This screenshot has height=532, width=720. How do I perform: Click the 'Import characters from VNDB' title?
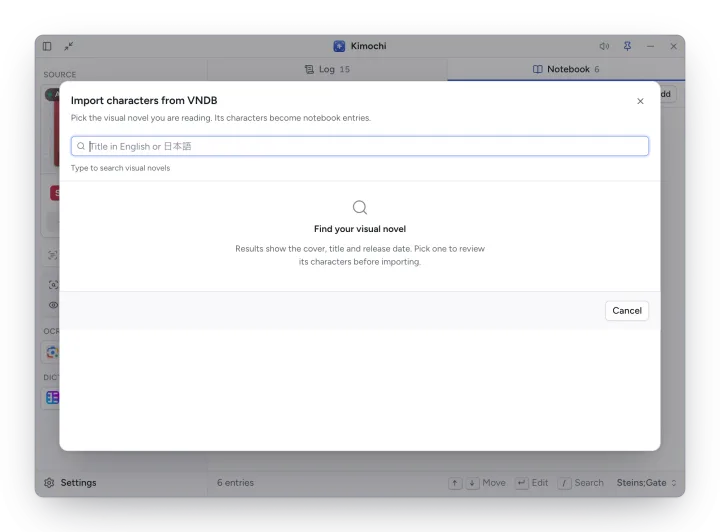(x=144, y=100)
